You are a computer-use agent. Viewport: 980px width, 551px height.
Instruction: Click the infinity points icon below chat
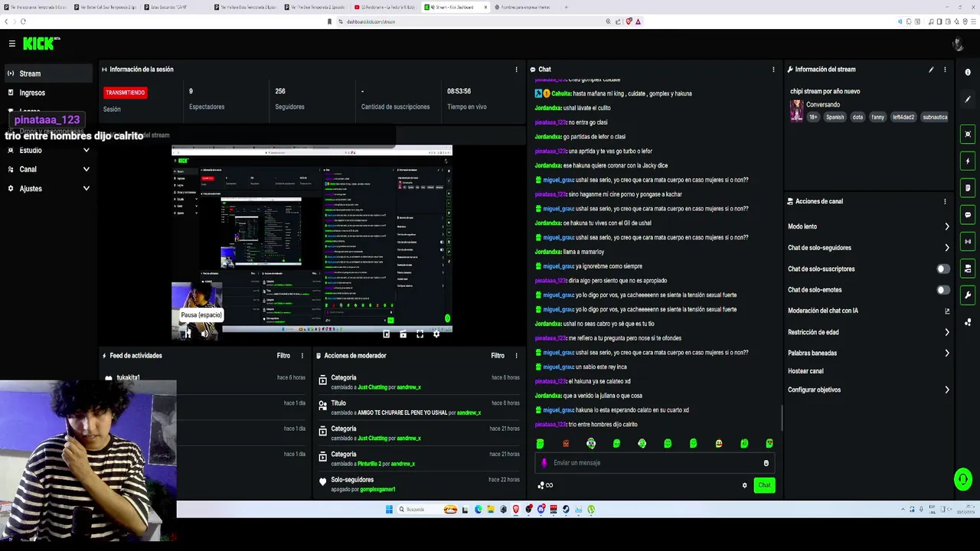click(545, 485)
